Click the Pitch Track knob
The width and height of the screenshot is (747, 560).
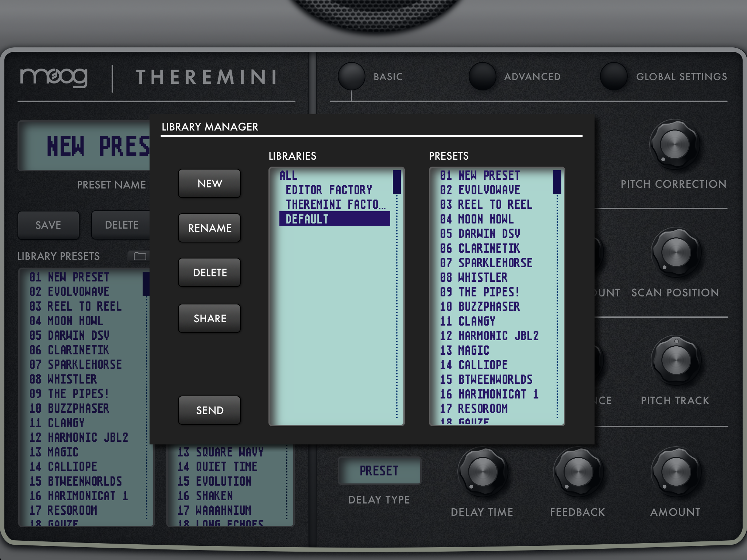[x=676, y=360]
